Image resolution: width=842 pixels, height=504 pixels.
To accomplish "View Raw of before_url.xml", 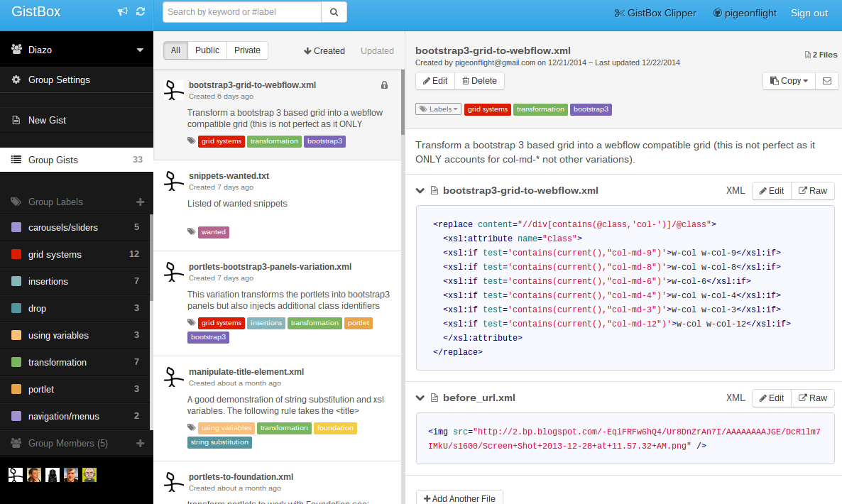I will (x=813, y=398).
